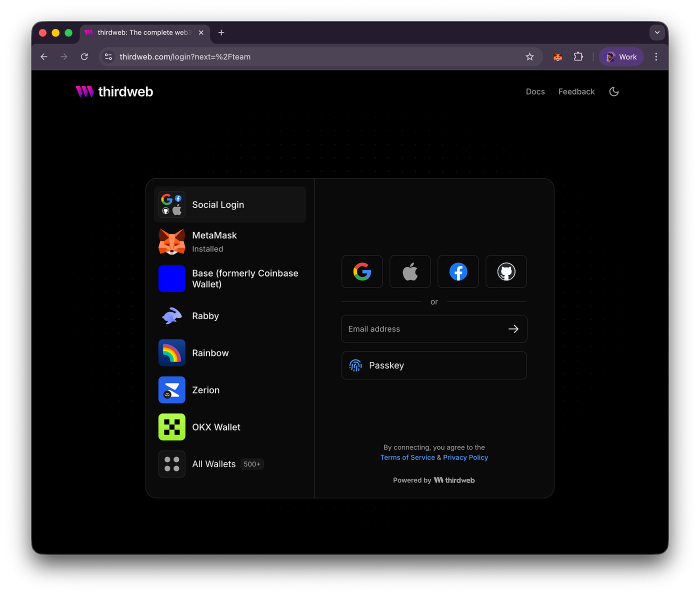Toggle dark mode with the moon icon
The image size is (700, 596).
(614, 91)
